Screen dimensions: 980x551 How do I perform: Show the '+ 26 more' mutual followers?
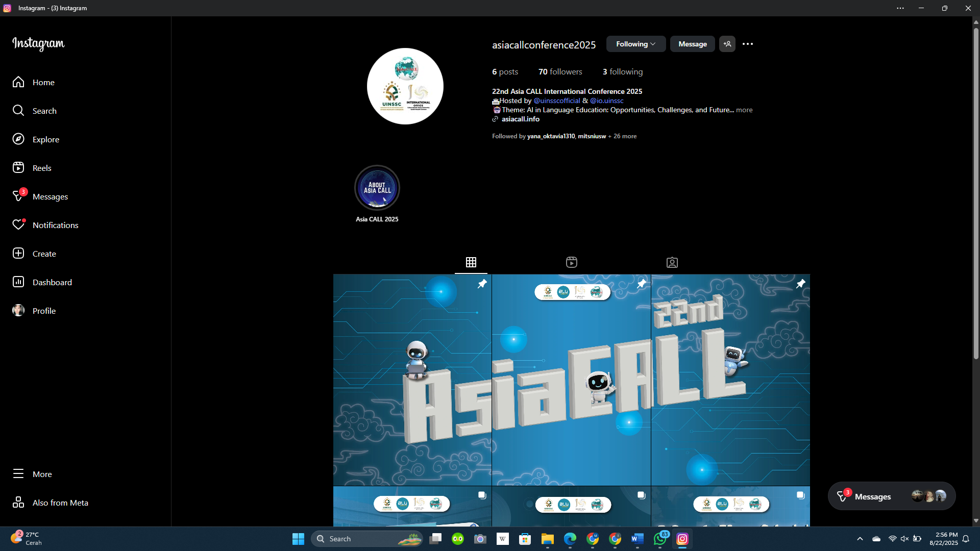pos(622,136)
